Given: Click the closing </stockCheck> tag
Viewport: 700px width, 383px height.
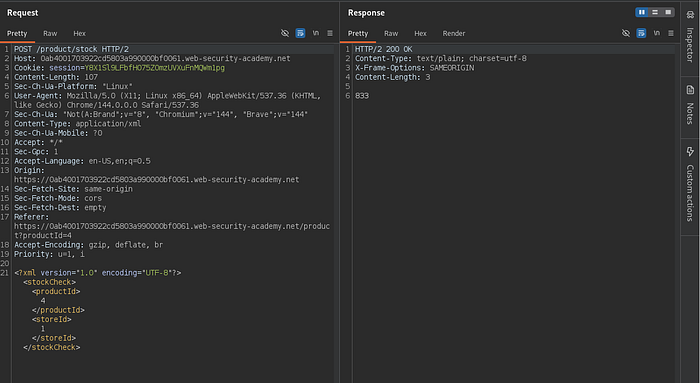Looking at the screenshot, I should (52, 347).
